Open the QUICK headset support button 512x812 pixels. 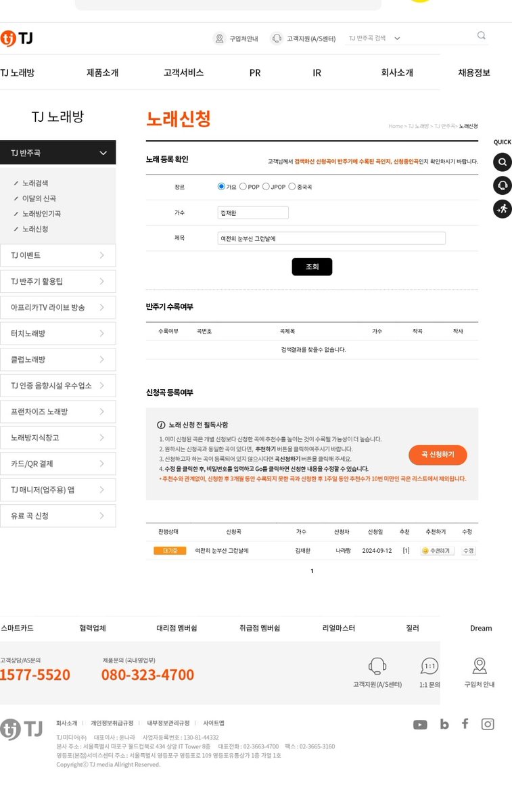tap(503, 185)
